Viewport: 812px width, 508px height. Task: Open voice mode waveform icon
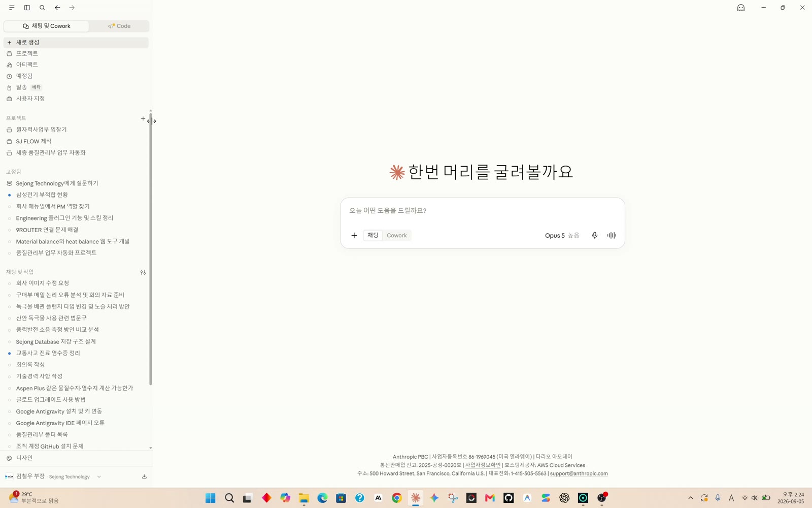point(612,235)
